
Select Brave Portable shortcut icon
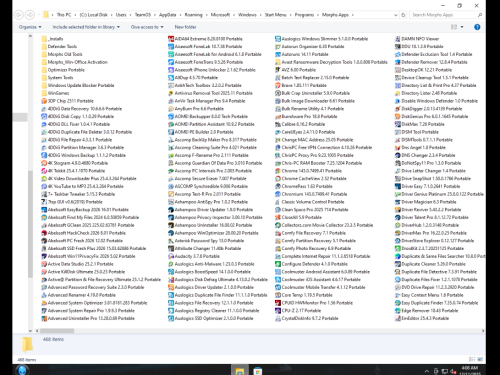point(278,85)
